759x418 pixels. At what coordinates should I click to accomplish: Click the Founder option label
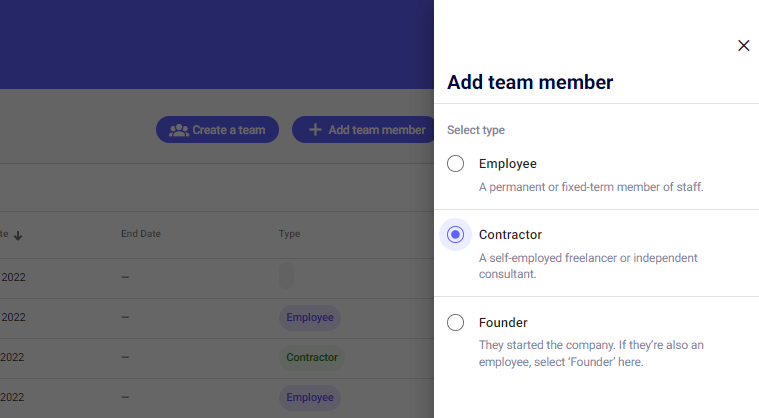(503, 323)
